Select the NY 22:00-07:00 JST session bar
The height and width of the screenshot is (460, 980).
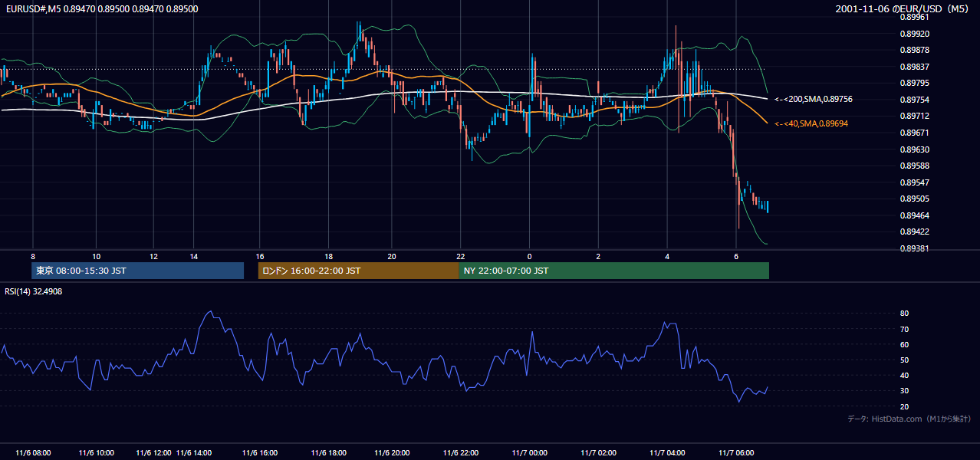coord(613,271)
